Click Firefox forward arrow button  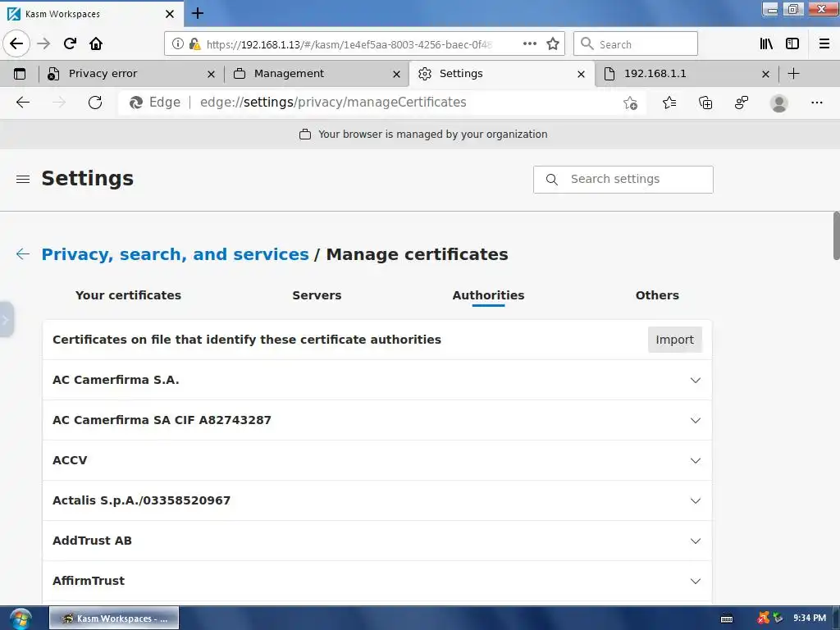click(43, 43)
